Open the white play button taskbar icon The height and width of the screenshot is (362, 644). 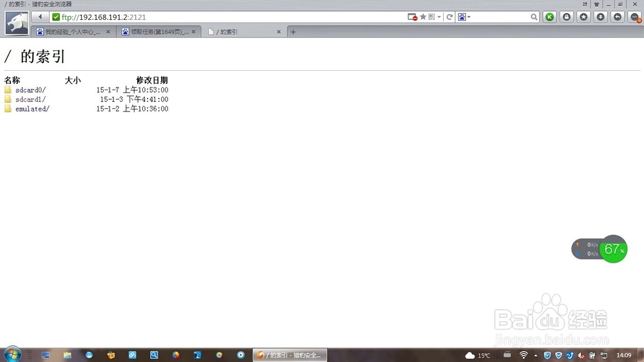[241, 355]
